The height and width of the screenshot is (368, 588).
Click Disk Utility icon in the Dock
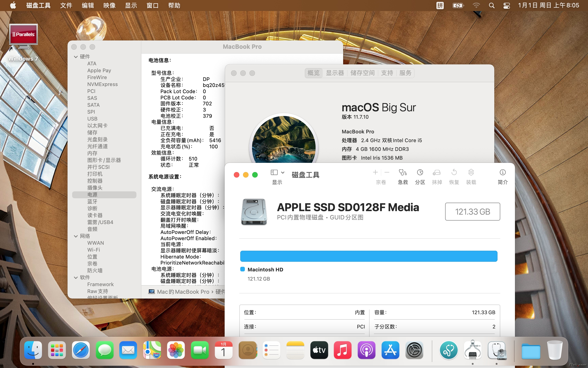point(497,350)
